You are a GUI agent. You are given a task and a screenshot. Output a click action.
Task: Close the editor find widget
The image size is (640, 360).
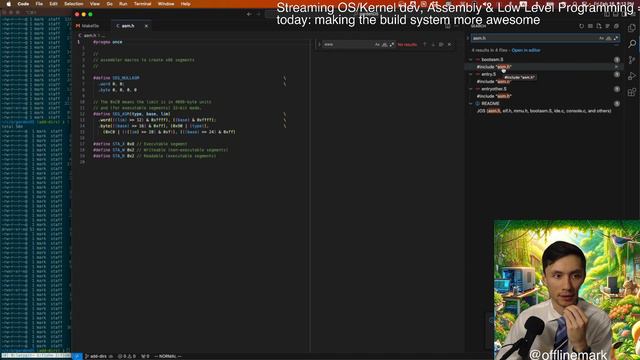pos(449,44)
